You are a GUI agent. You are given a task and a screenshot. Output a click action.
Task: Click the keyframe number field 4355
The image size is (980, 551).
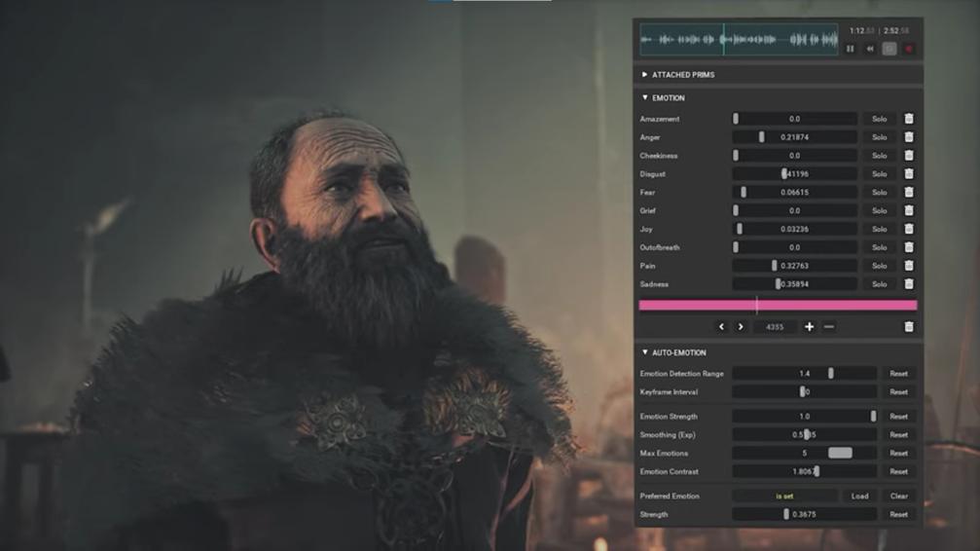[x=775, y=326]
